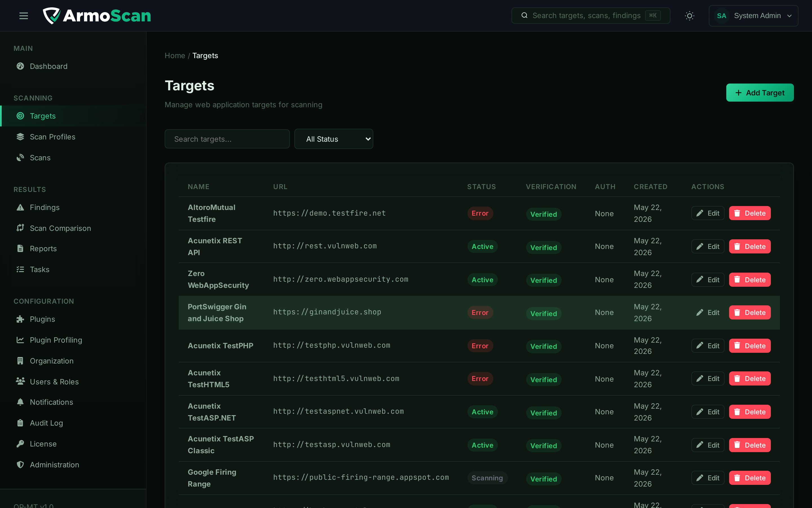Image resolution: width=812 pixels, height=508 pixels.
Task: Click the VERIFICATION column header
Action: pos(551,187)
